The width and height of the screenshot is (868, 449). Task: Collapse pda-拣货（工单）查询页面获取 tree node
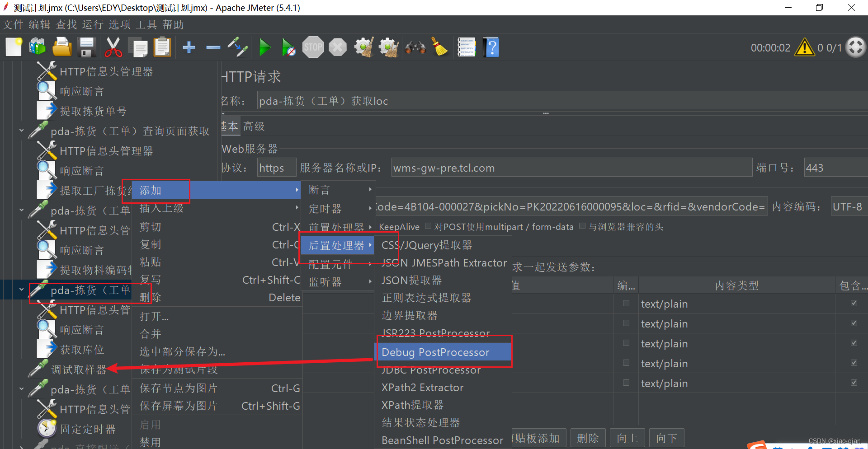(21, 131)
